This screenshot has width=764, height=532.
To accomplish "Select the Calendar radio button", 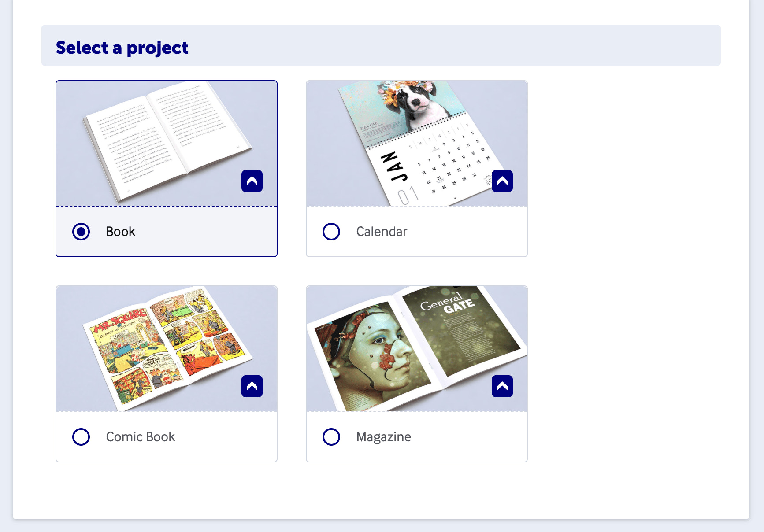I will pyautogui.click(x=331, y=231).
